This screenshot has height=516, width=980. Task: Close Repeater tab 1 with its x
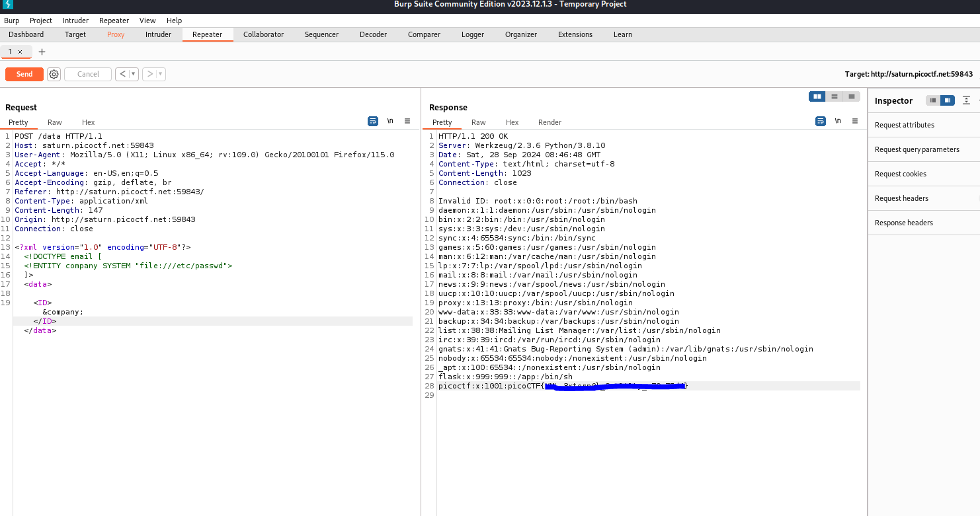click(x=20, y=52)
